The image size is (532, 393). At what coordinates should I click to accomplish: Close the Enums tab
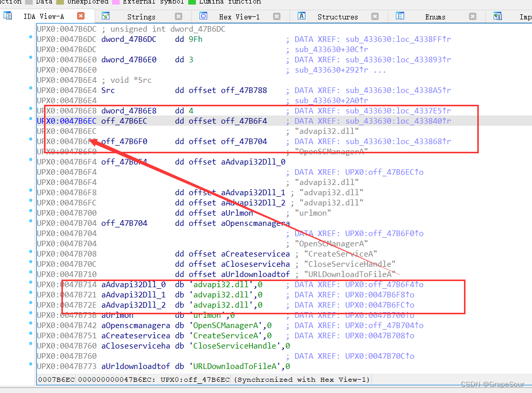[x=473, y=16]
